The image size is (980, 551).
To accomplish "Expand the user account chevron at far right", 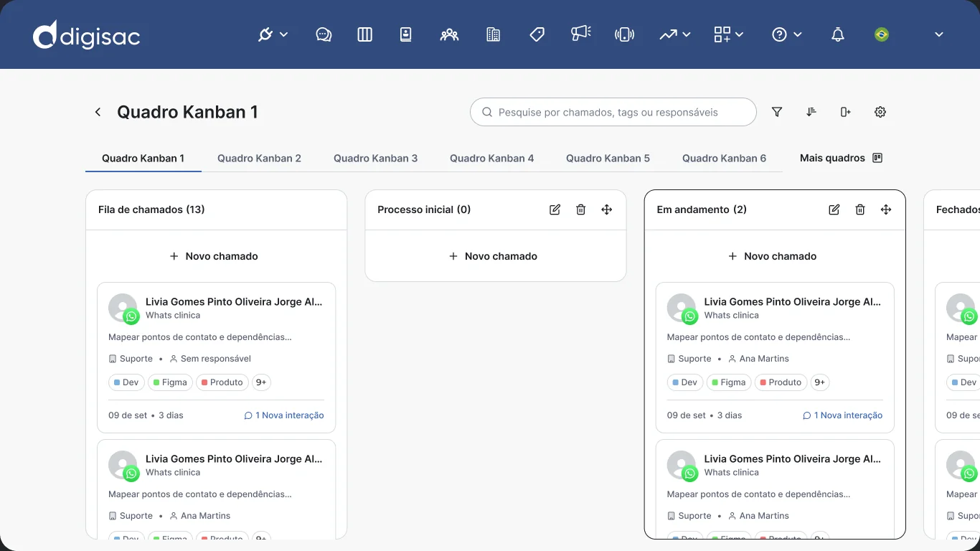I will coord(938,34).
